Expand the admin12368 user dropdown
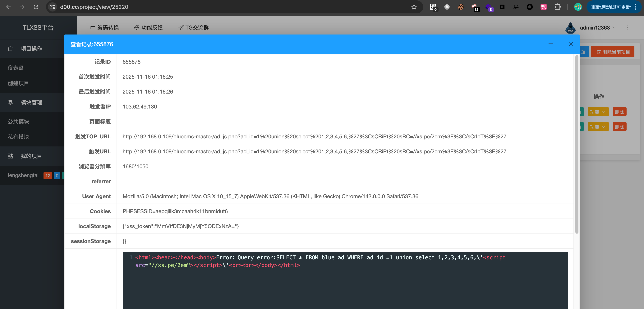The height and width of the screenshot is (309, 644). pos(597,28)
